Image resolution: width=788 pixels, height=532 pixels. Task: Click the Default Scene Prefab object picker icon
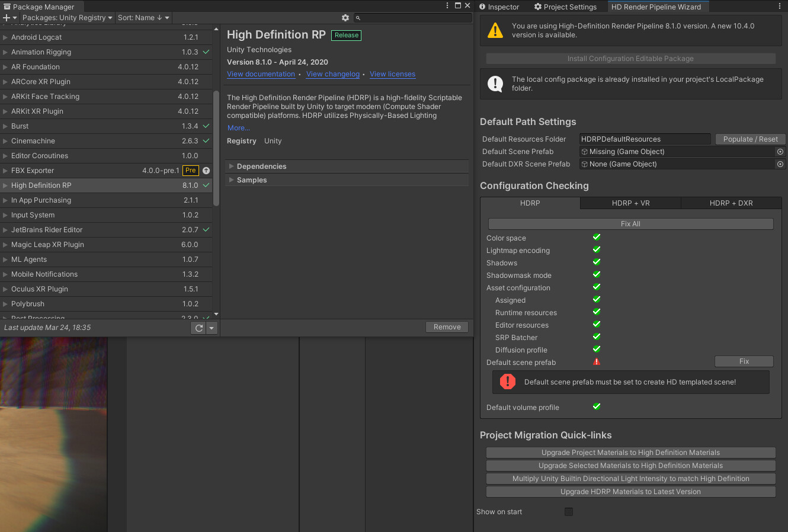click(x=780, y=152)
